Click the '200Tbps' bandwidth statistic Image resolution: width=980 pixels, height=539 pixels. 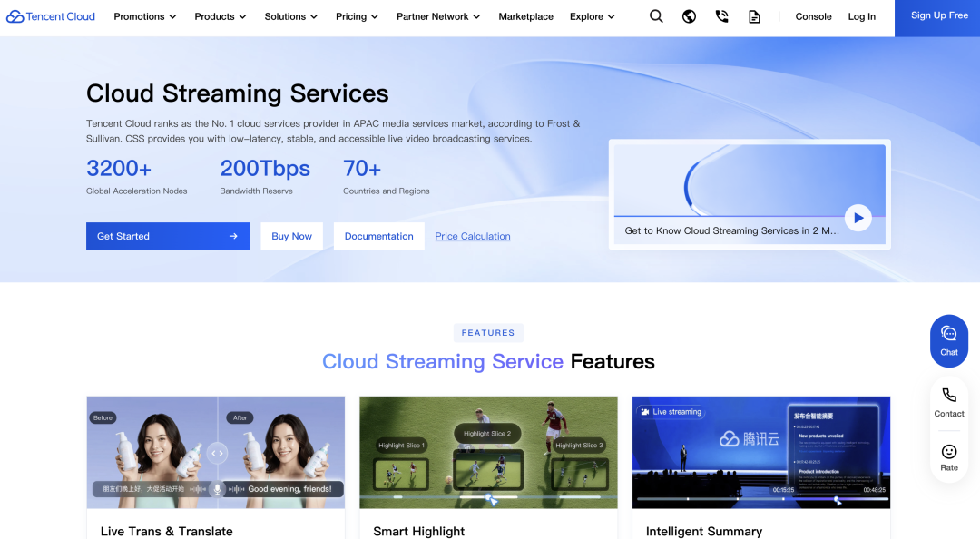(x=265, y=168)
